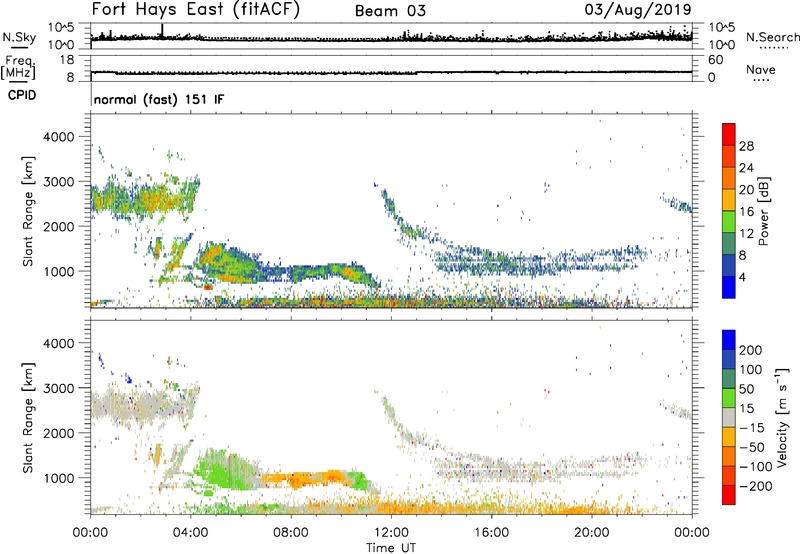Click the 'Fort Hays East (fitACF)' title

(x=195, y=9)
